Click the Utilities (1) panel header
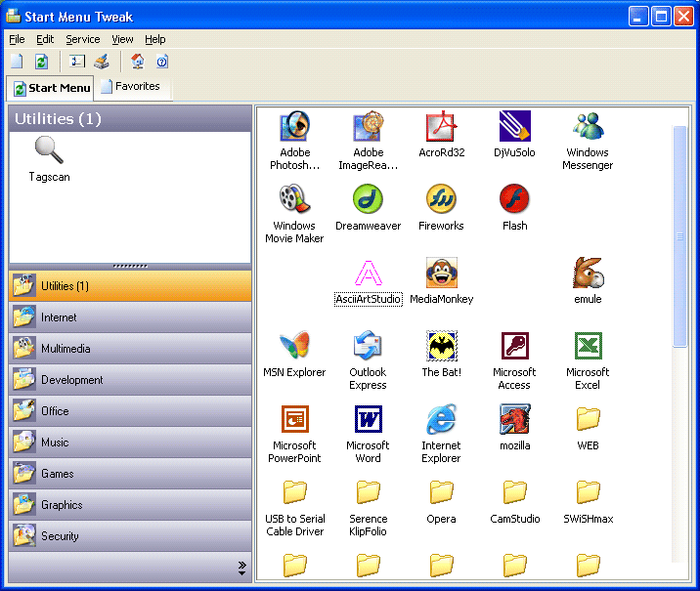Viewport: 700px width, 591px height. [x=130, y=118]
